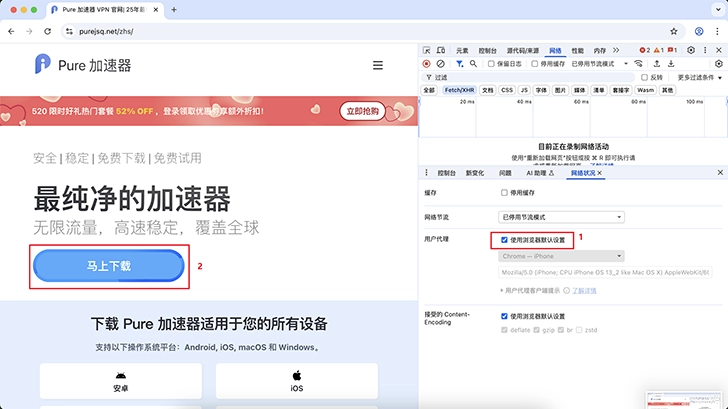Filter requests by 图片 type
The height and width of the screenshot is (409, 728).
560,90
